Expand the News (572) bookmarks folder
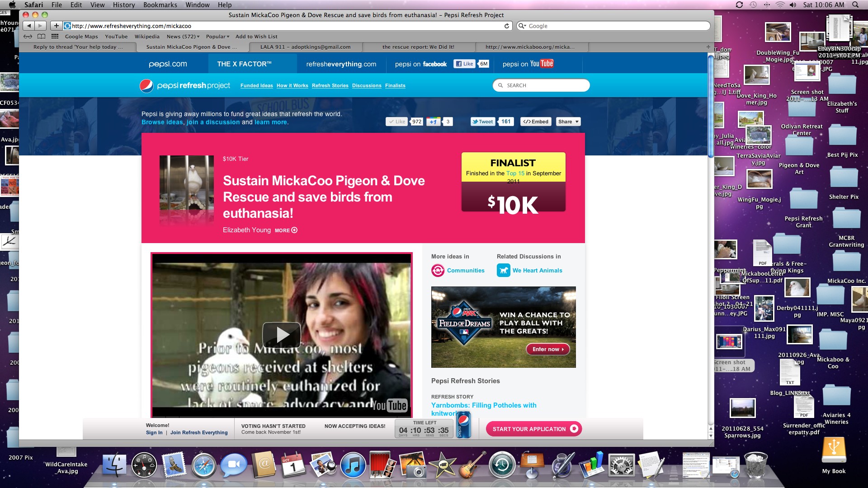 click(183, 37)
